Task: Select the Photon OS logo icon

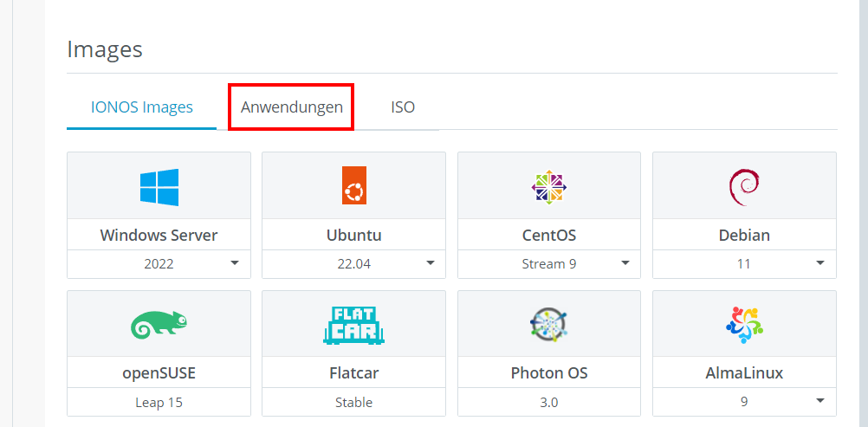Action: point(549,325)
